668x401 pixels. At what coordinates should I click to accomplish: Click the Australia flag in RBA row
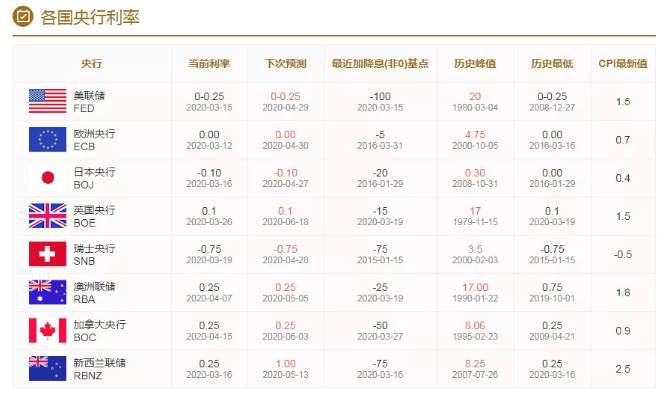pos(47,292)
